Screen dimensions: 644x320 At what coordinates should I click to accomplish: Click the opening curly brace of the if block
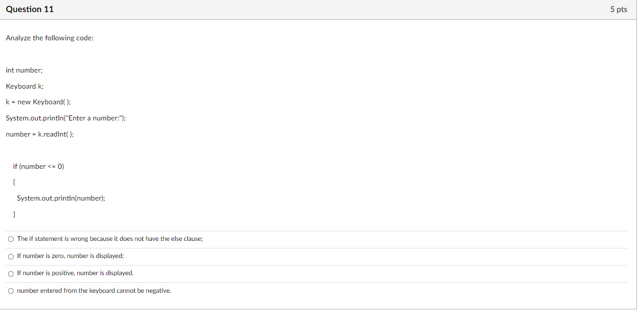(15, 182)
